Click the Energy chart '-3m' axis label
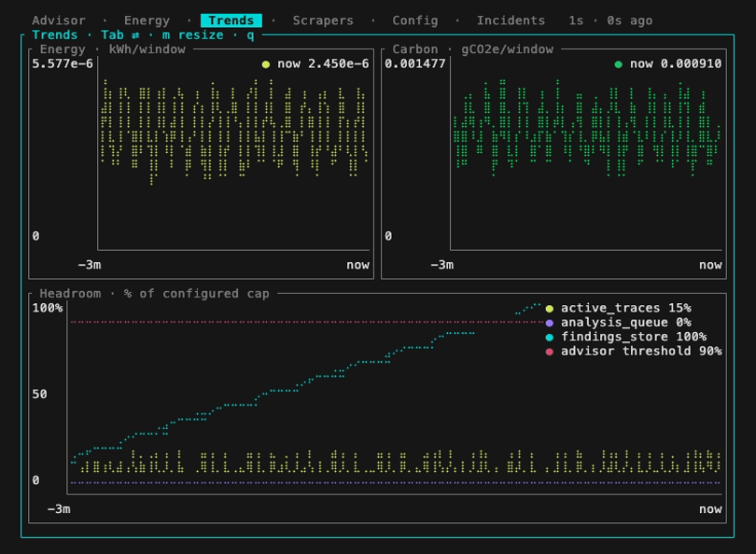 90,265
